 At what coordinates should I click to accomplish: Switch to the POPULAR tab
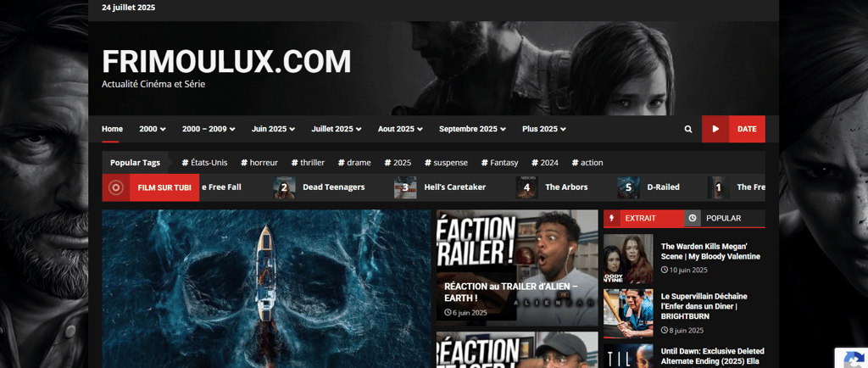point(725,218)
